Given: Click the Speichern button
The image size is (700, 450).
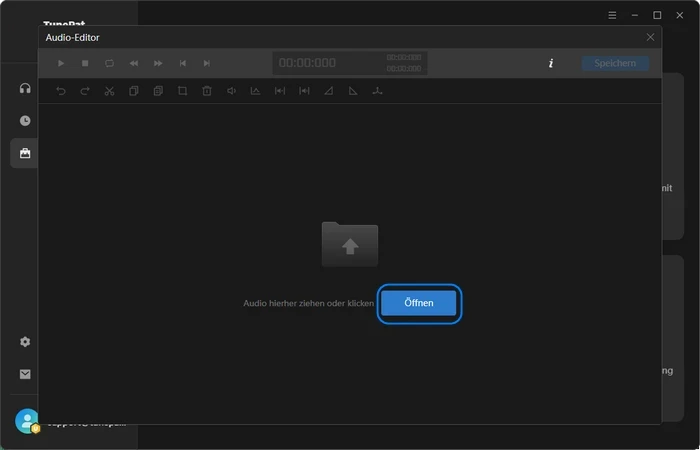Looking at the screenshot, I should click(615, 63).
